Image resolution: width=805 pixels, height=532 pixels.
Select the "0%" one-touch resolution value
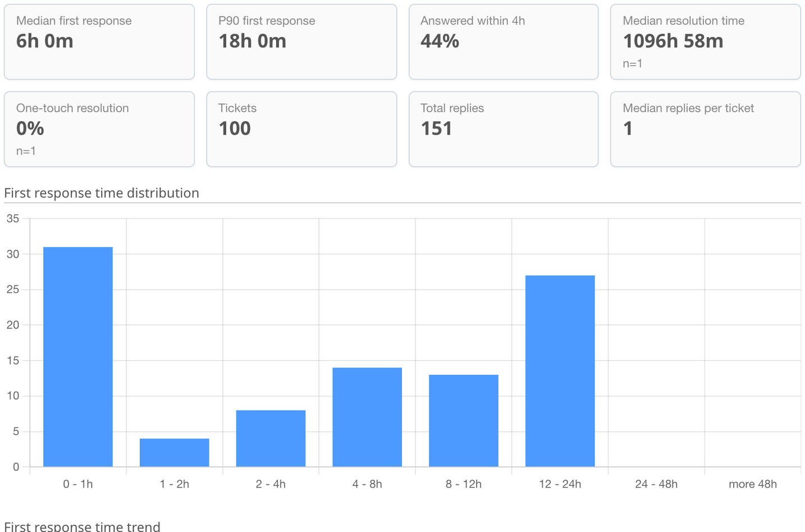click(x=30, y=129)
